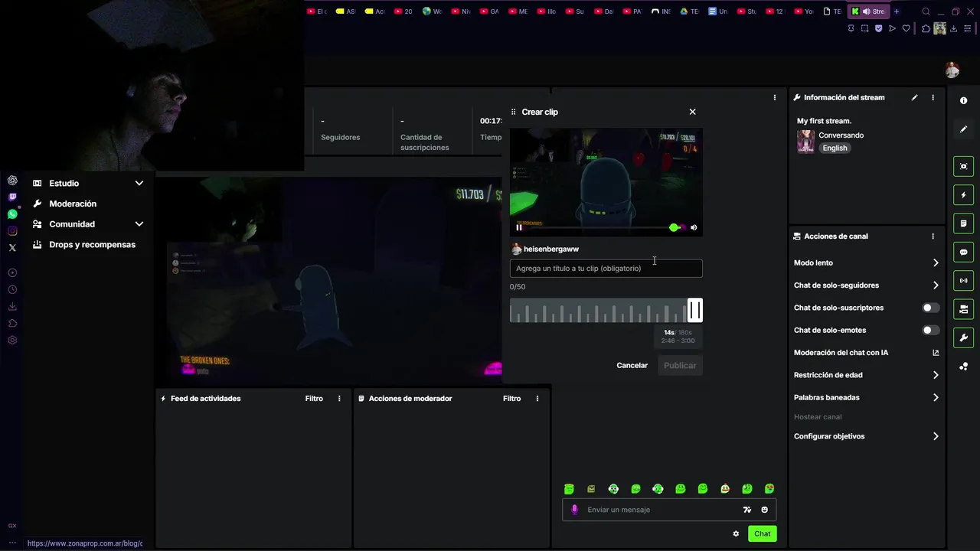The width and height of the screenshot is (980, 551).
Task: Focus the clip title input field
Action: pyautogui.click(x=606, y=269)
